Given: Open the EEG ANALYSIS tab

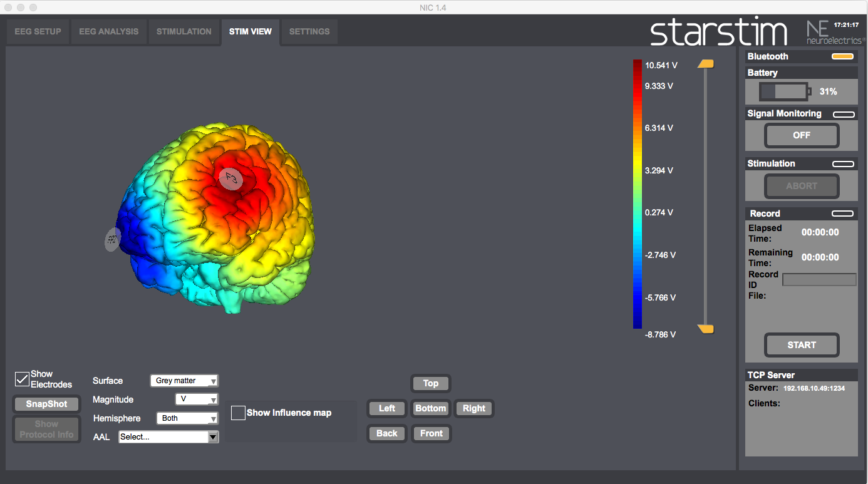Looking at the screenshot, I should 109,31.
